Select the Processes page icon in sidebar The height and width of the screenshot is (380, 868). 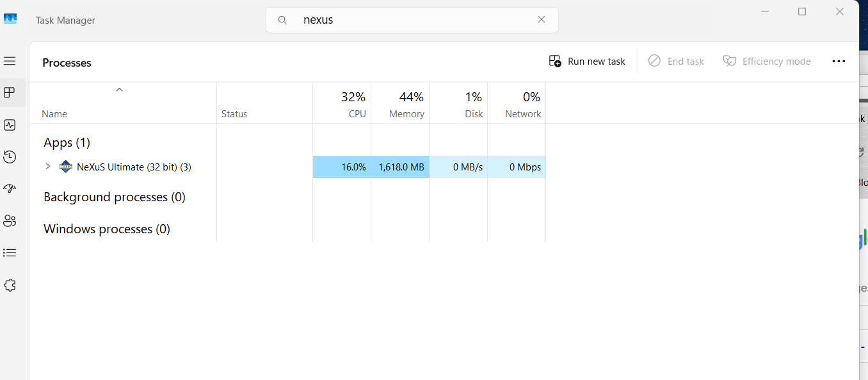[x=10, y=93]
